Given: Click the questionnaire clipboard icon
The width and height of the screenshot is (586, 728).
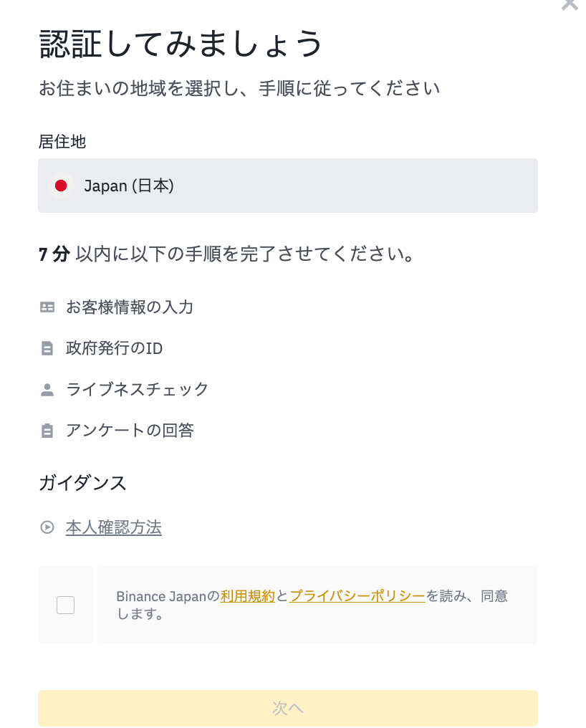Looking at the screenshot, I should tap(47, 431).
